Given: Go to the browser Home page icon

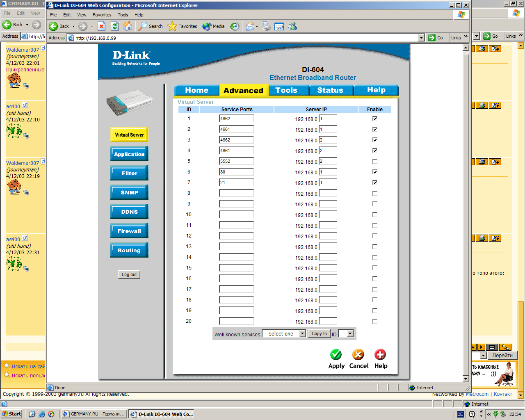Looking at the screenshot, I should pos(128,26).
